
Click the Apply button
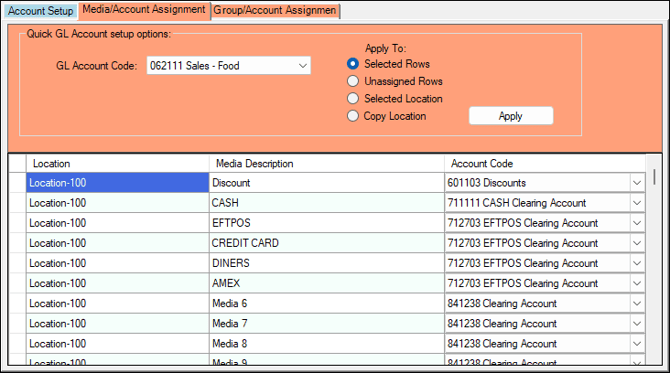pos(511,116)
